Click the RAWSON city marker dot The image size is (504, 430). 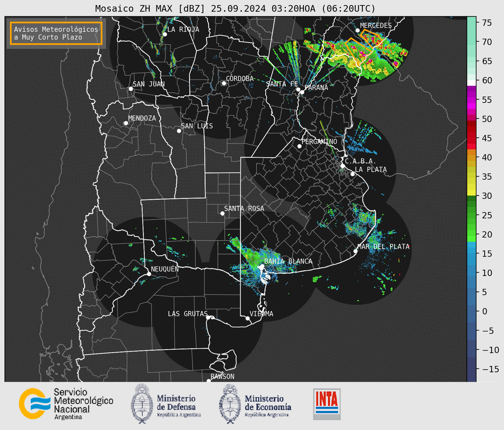point(209,381)
